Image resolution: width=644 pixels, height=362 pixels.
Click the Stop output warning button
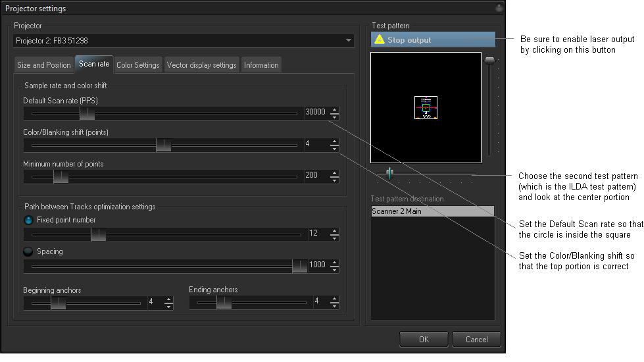click(432, 40)
